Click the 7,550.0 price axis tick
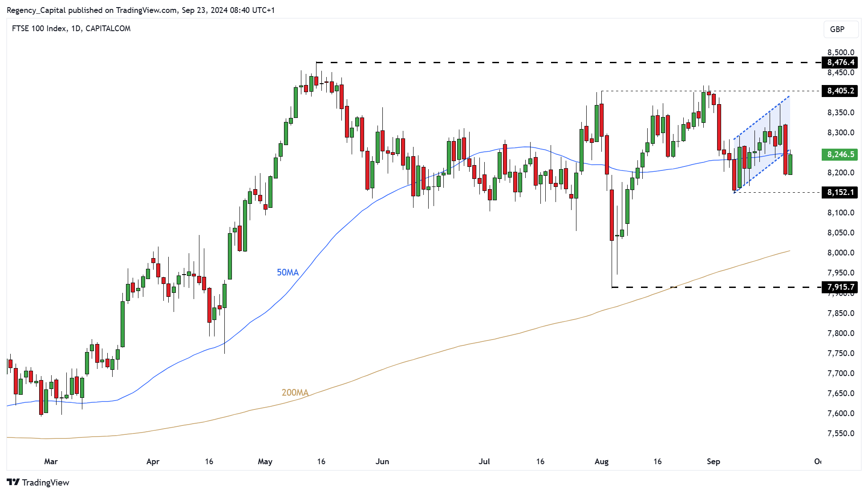 (x=840, y=433)
